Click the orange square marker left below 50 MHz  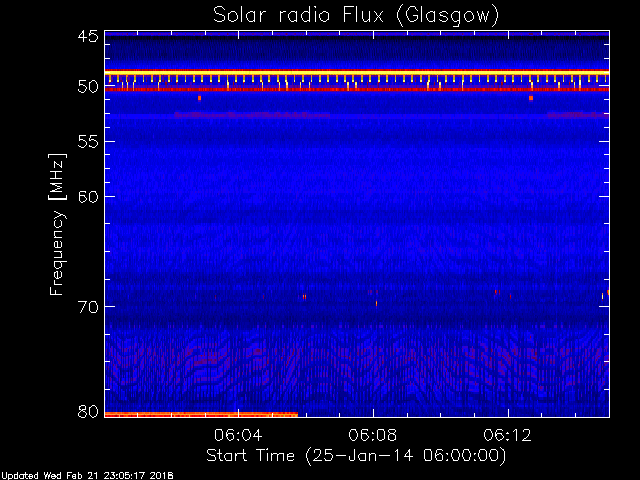click(x=199, y=98)
